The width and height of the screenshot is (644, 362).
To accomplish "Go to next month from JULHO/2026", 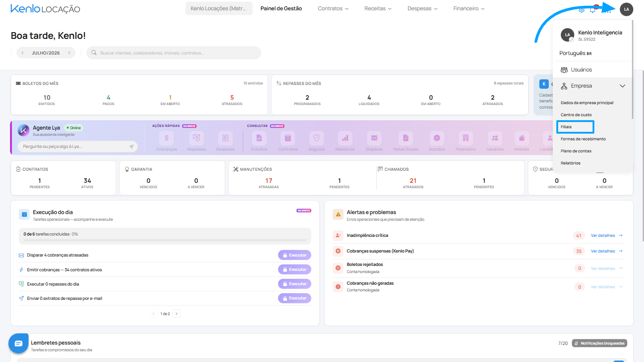I will click(69, 53).
